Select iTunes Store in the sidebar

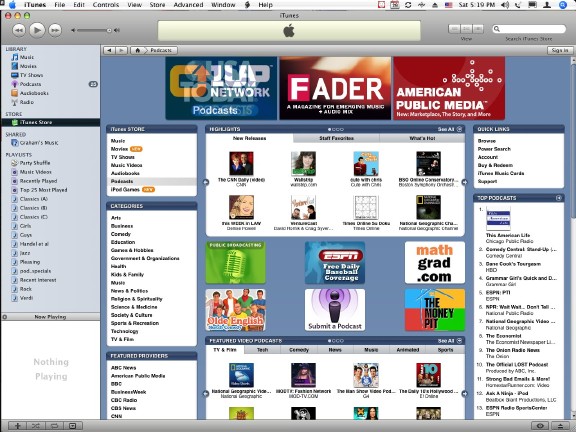tap(50, 122)
